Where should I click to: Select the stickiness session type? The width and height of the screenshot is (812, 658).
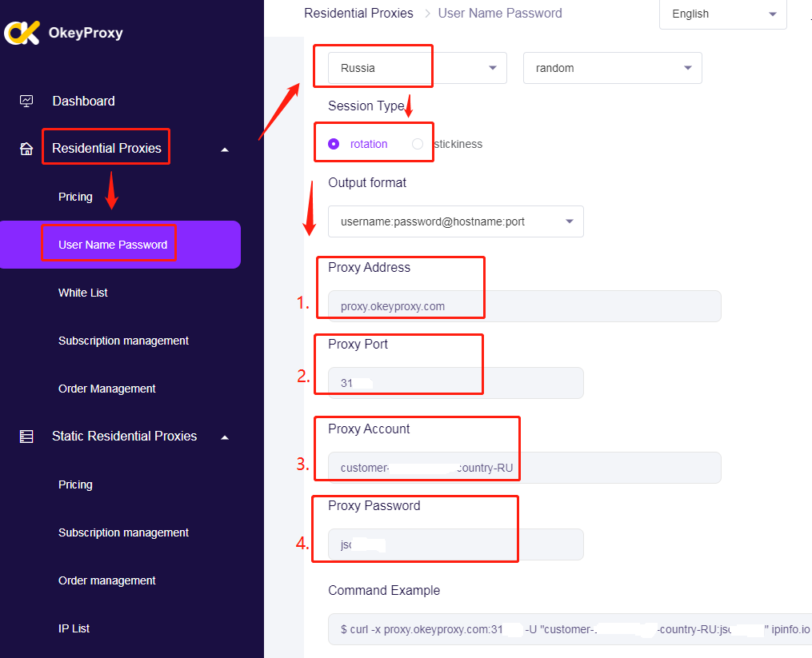click(x=418, y=145)
